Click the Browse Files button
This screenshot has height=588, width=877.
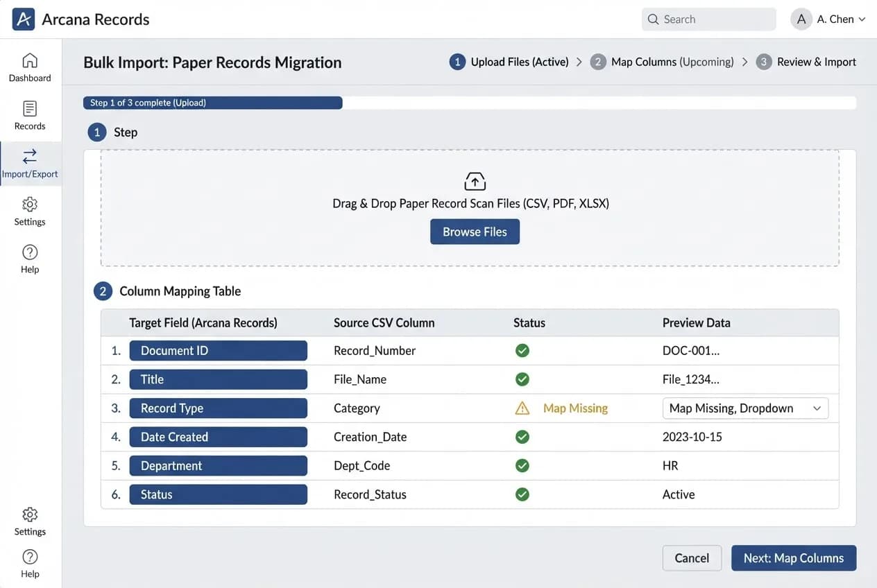(475, 232)
